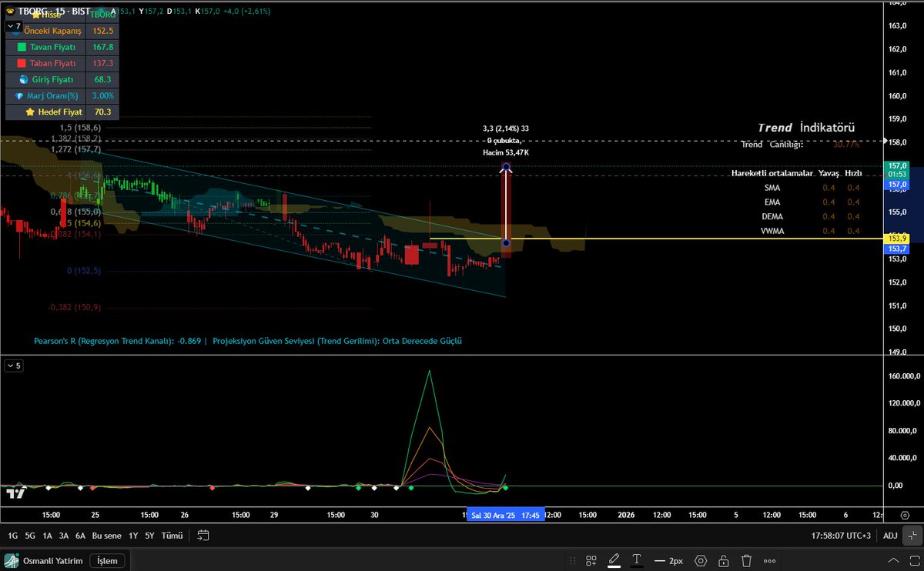The width and height of the screenshot is (924, 571).
Task: Select the 6A date range
Action: pos(80,536)
